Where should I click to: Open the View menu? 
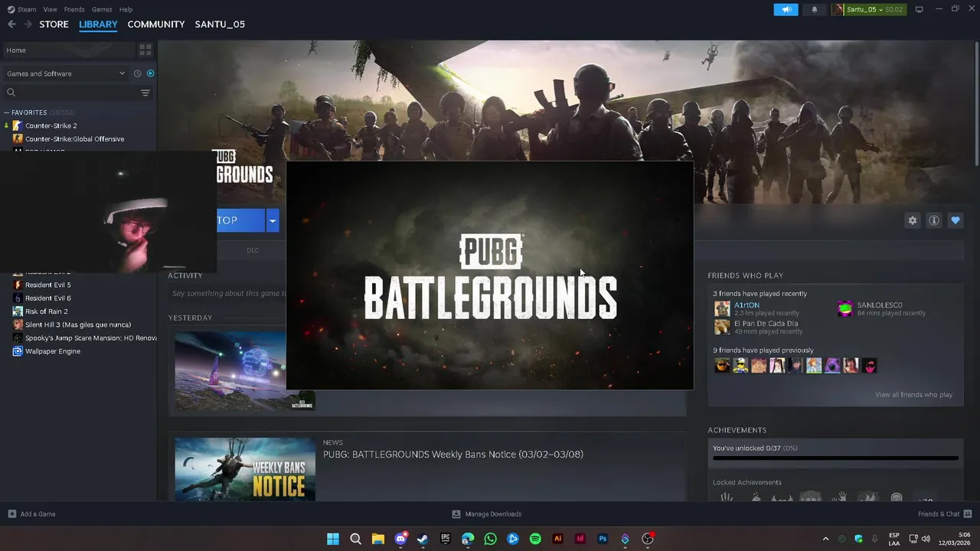click(51, 9)
